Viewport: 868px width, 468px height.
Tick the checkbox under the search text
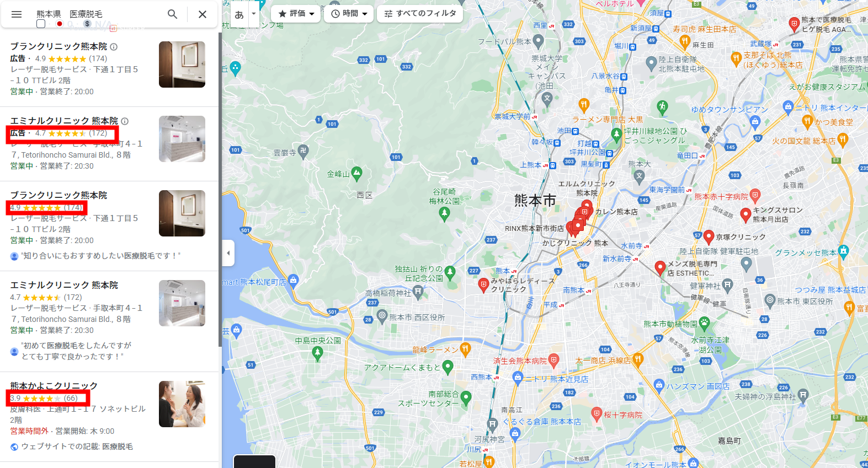pos(41,24)
